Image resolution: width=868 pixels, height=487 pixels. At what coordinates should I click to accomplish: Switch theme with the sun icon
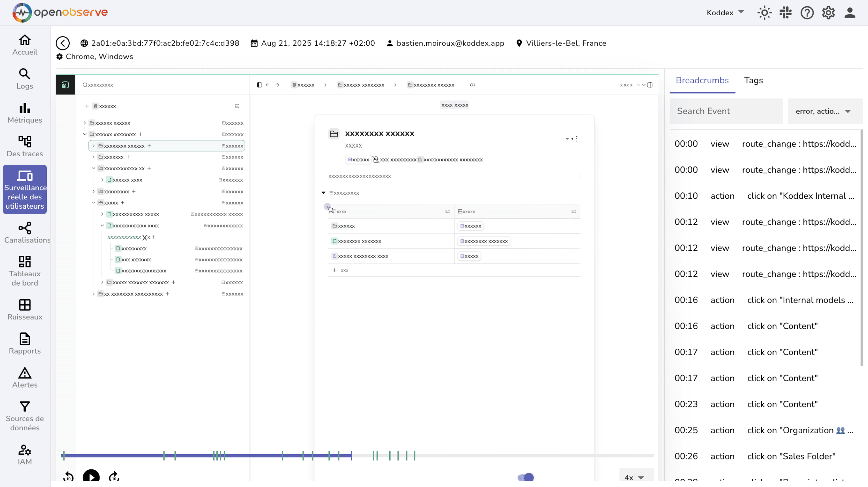point(764,13)
